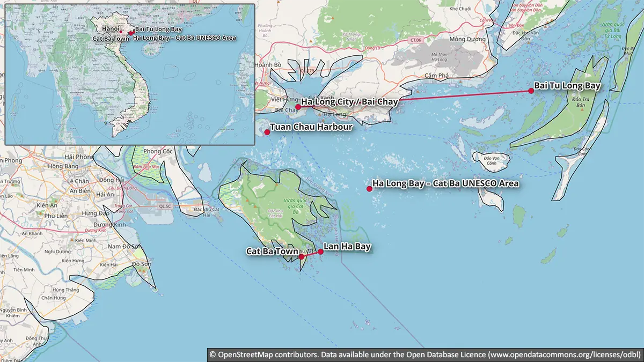Screen dimensions: 644x362
Task: Click the 'Lê Chân' place name
Action: click(x=77, y=182)
